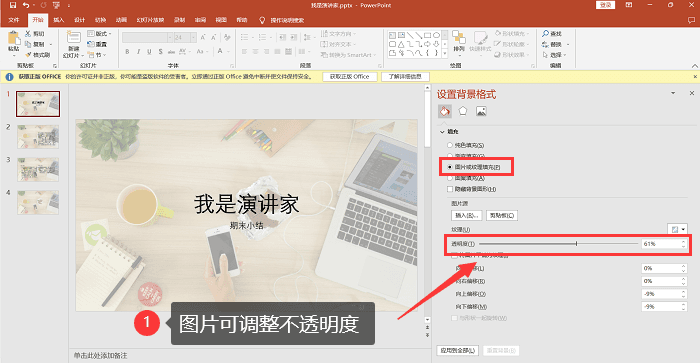Open the texture preset dropdown
Screen dimensions: 700x363
tap(678, 229)
